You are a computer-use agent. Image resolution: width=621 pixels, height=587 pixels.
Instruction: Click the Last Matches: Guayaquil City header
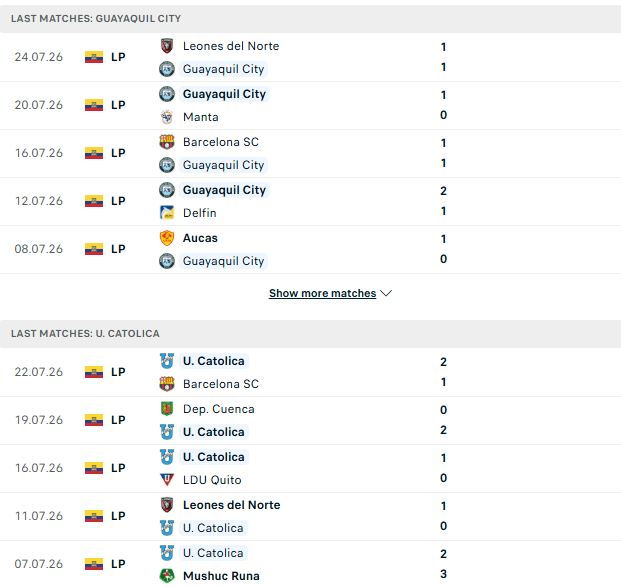(x=310, y=19)
